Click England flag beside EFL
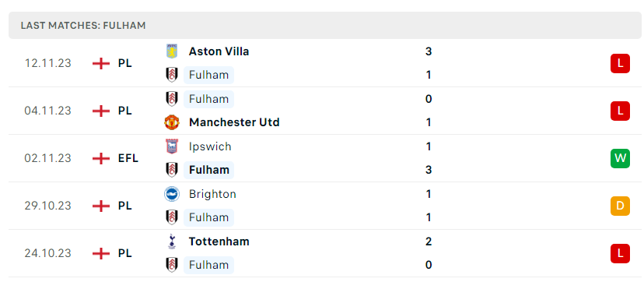Viewport: 644px width, 282px height. (101, 158)
